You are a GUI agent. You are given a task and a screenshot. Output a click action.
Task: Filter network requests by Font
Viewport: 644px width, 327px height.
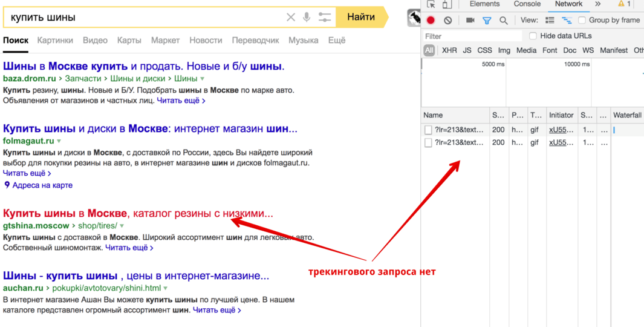click(550, 50)
